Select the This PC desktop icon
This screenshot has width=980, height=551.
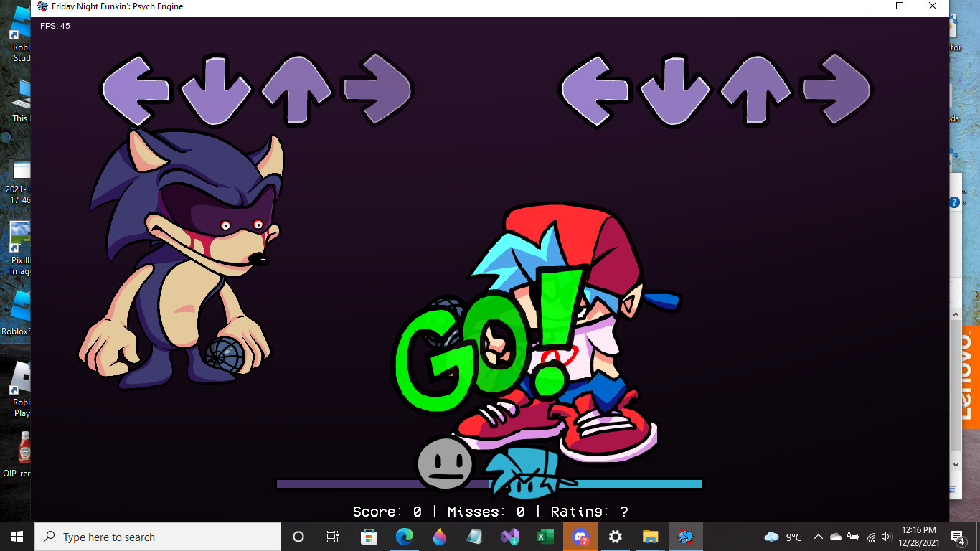[20, 100]
